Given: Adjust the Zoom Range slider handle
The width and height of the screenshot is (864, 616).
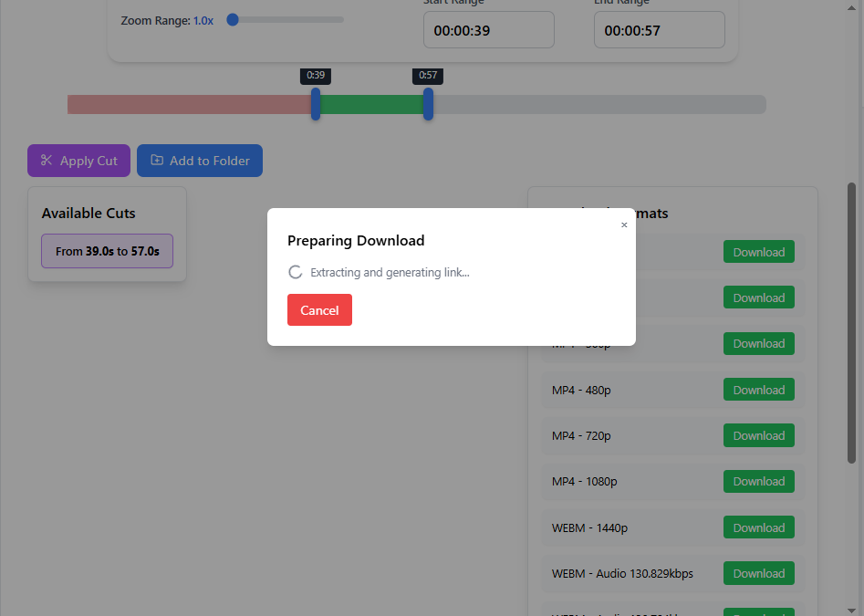Looking at the screenshot, I should coord(233,20).
